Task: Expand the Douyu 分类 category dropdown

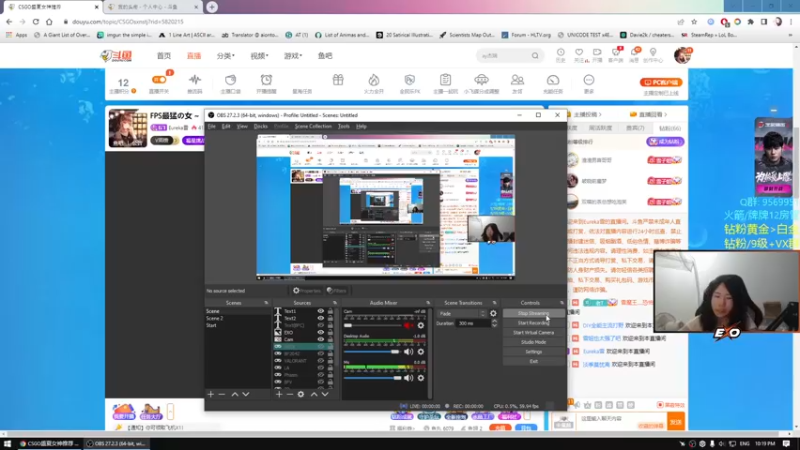Action: point(226,56)
